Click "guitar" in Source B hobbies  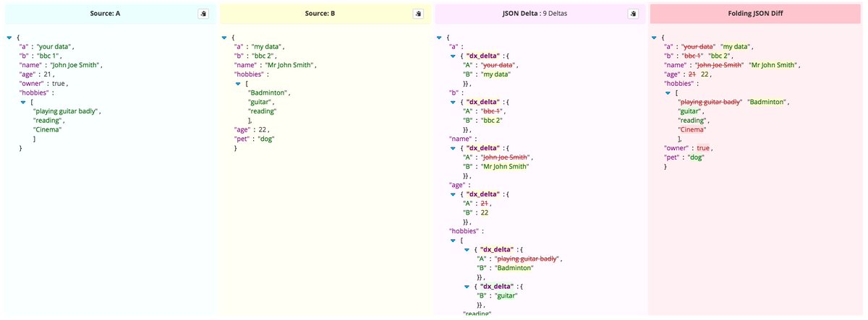[x=260, y=102]
